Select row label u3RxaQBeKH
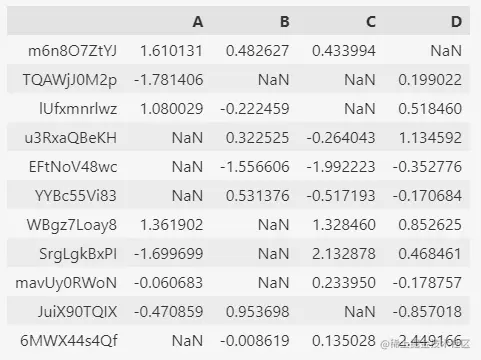This screenshot has height=360, width=481. 71,138
